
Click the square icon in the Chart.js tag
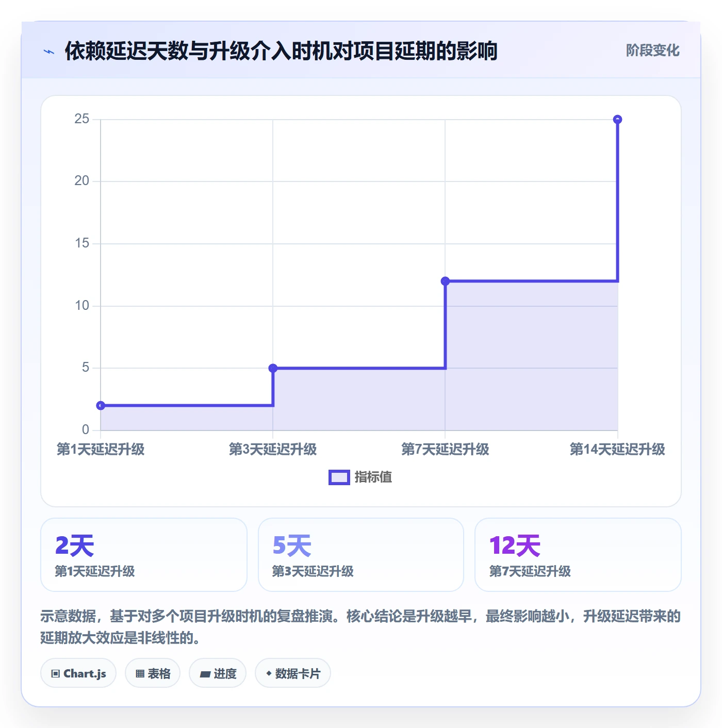pyautogui.click(x=56, y=673)
